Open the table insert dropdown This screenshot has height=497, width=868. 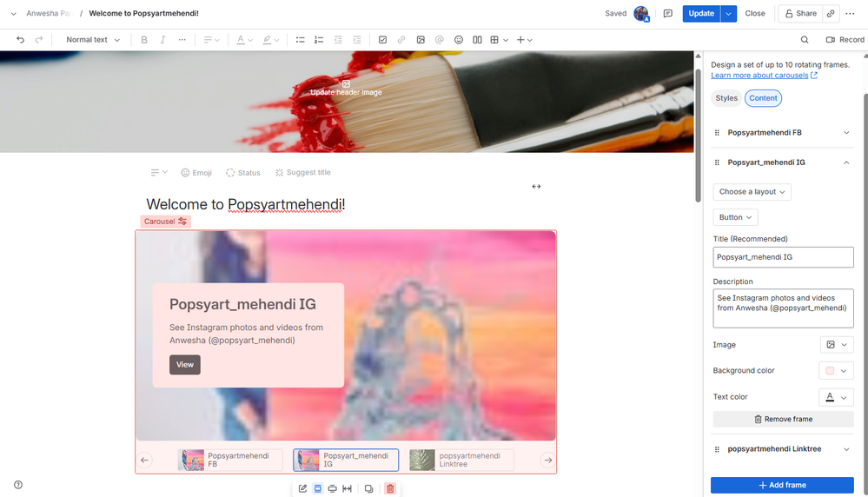(x=499, y=40)
